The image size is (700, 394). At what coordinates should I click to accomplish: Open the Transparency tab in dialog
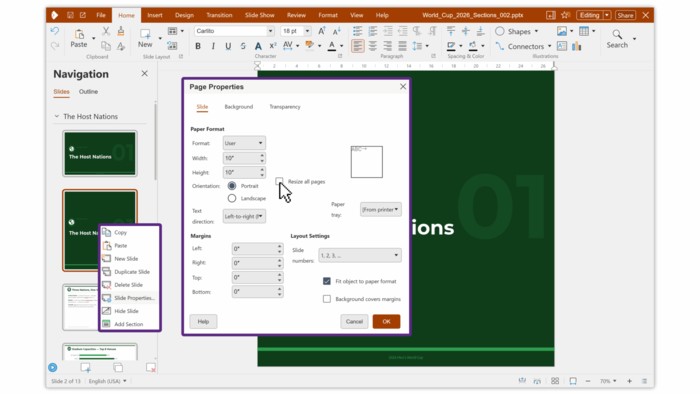pyautogui.click(x=285, y=107)
